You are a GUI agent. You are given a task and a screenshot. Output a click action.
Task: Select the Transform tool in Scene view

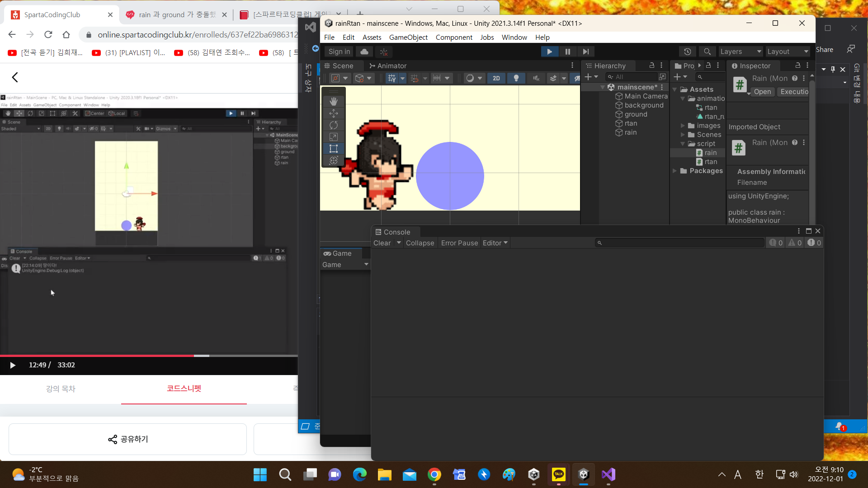pos(334,160)
